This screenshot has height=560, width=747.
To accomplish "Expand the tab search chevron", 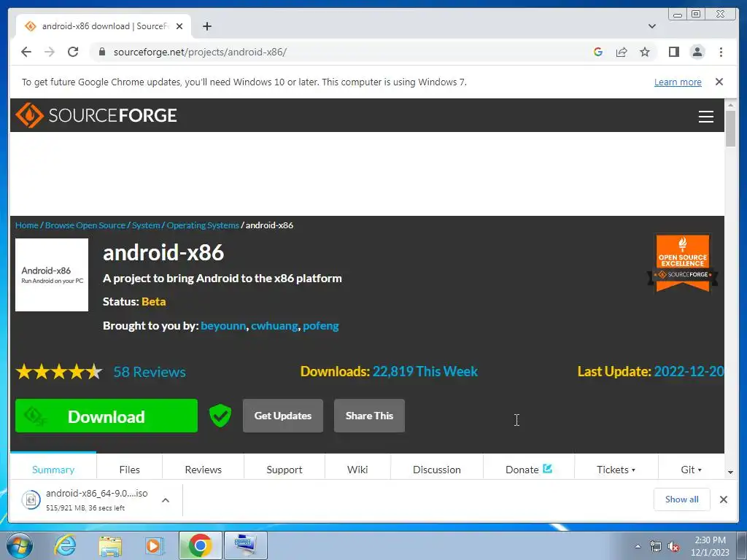I will click(652, 26).
